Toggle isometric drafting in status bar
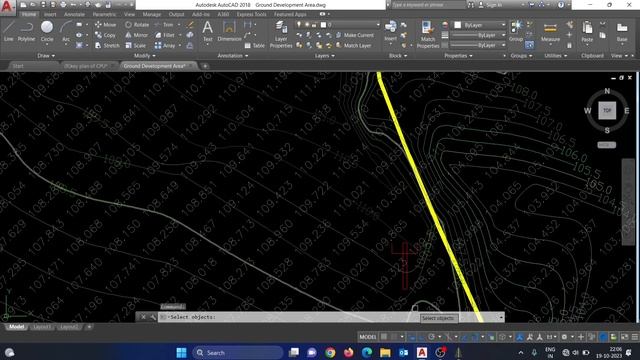Viewport: 640px width, 360px height. 448,337
